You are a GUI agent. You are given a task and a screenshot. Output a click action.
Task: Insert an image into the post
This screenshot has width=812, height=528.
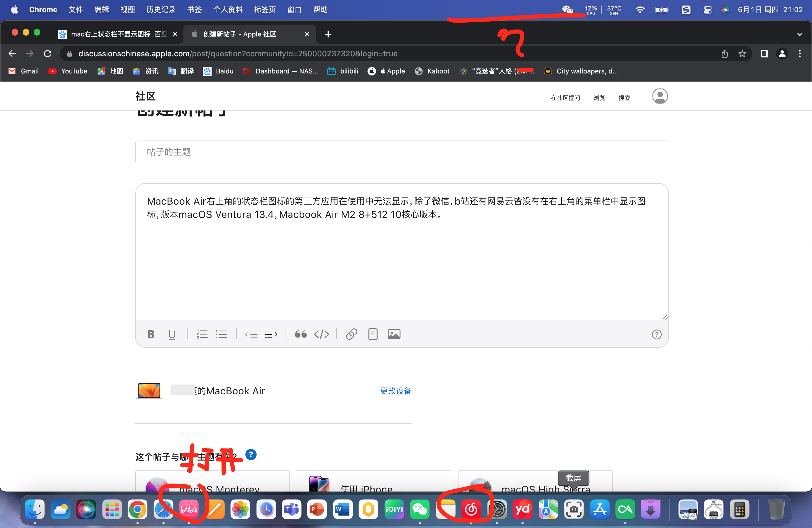pos(394,334)
